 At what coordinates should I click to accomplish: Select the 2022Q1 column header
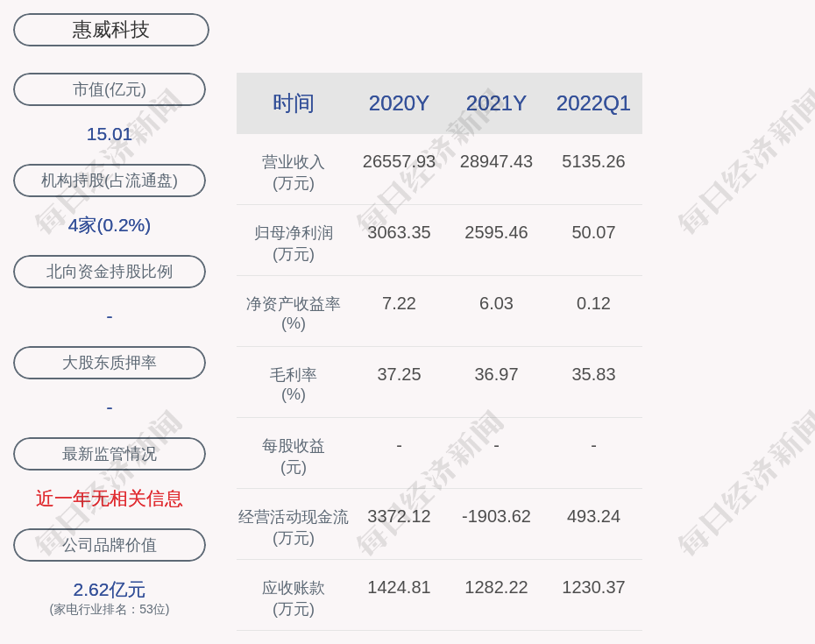[x=593, y=103]
